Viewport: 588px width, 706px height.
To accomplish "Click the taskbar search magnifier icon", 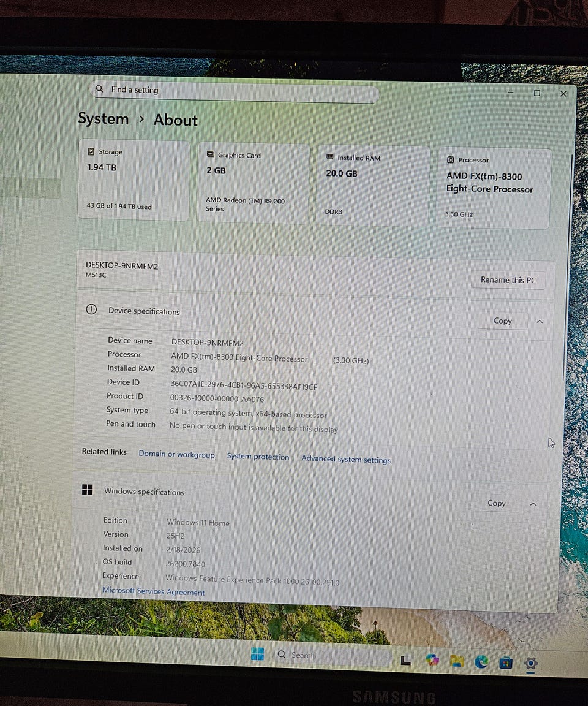I will click(x=282, y=655).
